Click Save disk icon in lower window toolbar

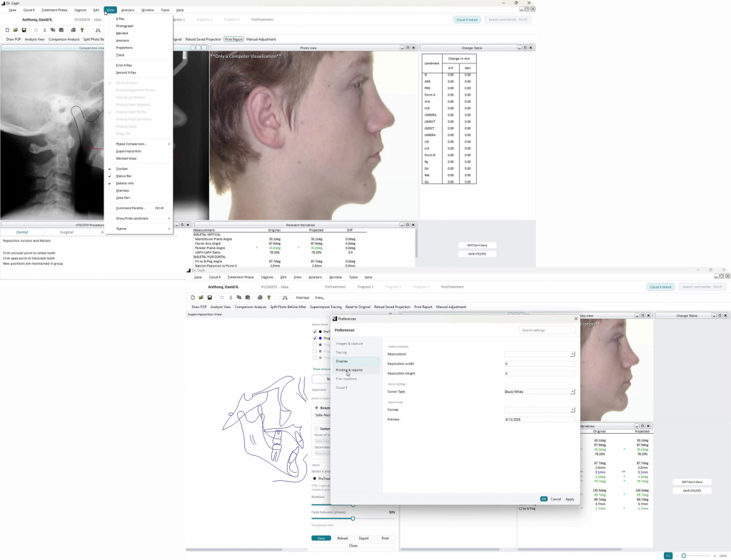pyautogui.click(x=209, y=297)
